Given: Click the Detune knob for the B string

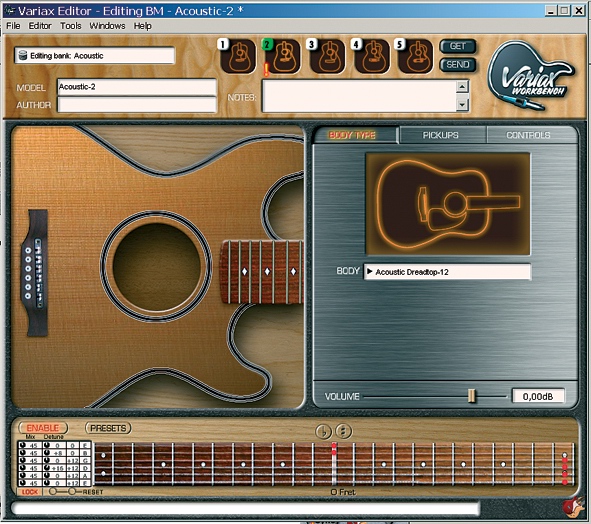Looking at the screenshot, I should [x=46, y=453].
